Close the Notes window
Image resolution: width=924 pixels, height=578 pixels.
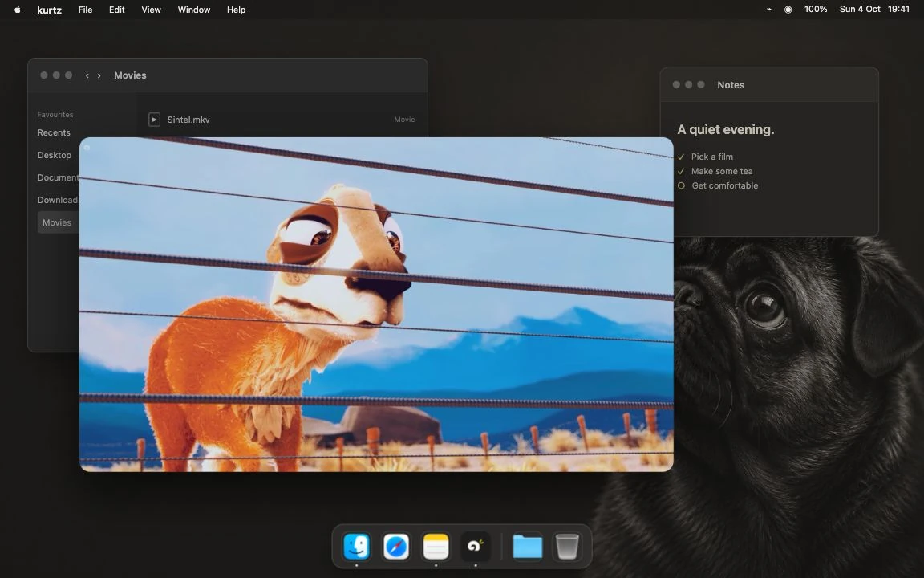coord(676,85)
